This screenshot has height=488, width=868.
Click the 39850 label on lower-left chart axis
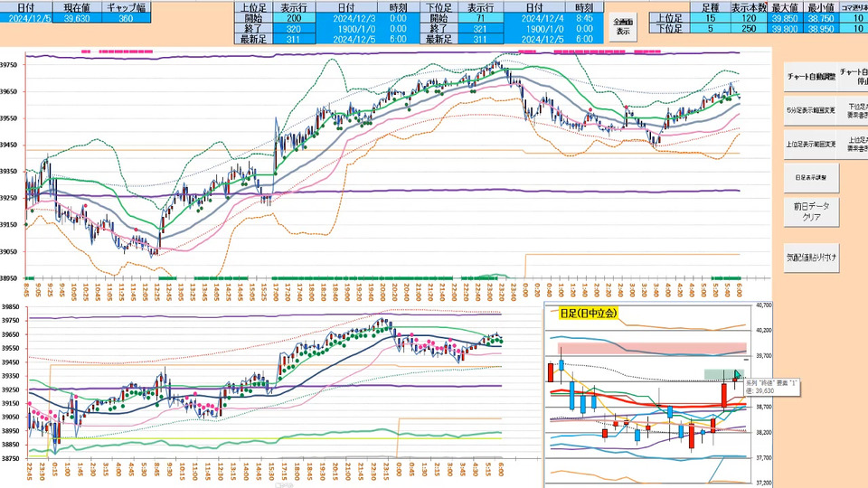pos(10,306)
